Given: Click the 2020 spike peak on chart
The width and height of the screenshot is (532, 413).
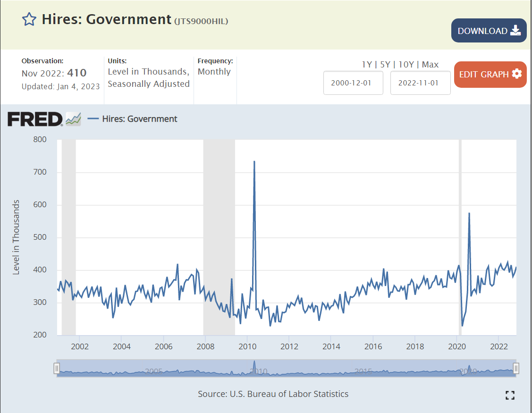Looking at the screenshot, I should tap(469, 214).
